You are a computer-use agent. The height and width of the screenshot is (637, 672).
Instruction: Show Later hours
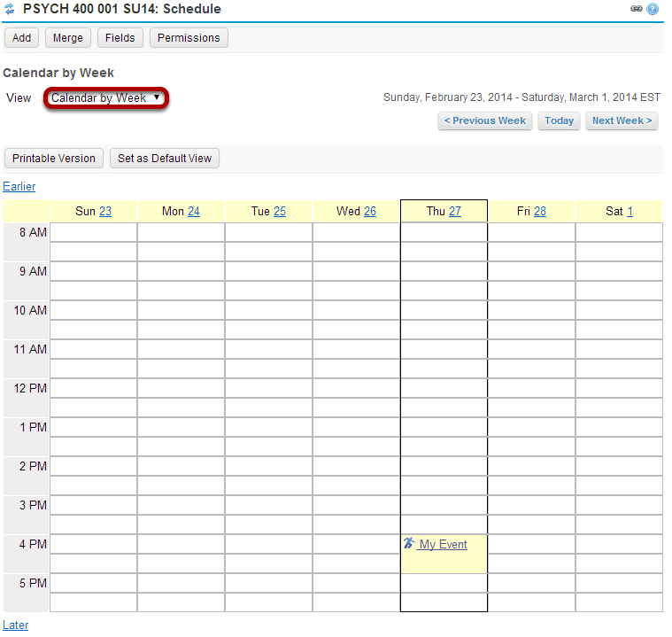click(x=16, y=625)
